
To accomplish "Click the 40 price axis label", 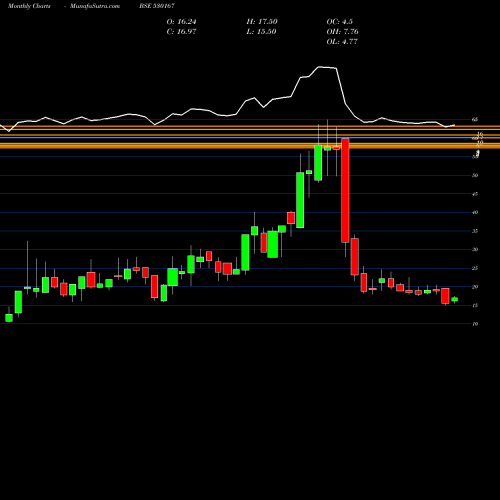I will click(475, 212).
